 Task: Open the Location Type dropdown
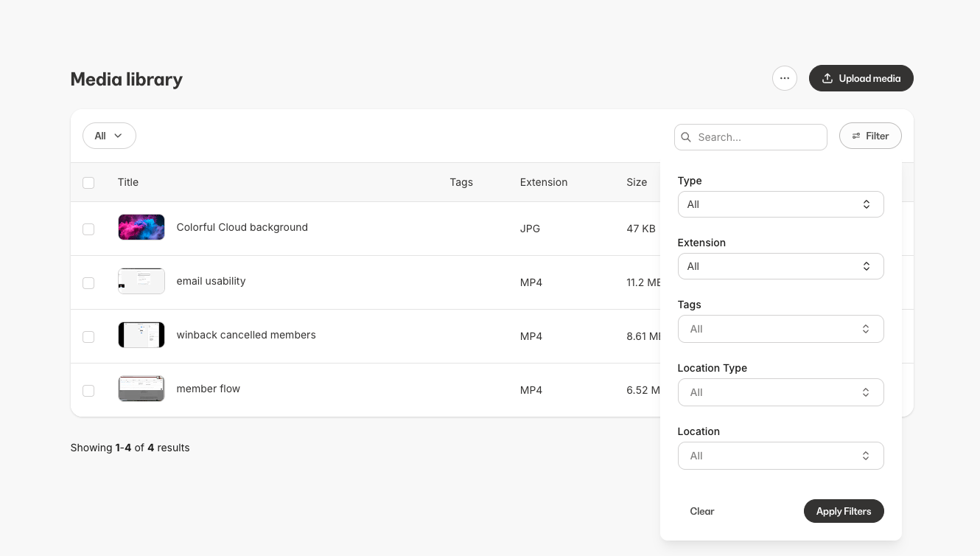(x=780, y=392)
